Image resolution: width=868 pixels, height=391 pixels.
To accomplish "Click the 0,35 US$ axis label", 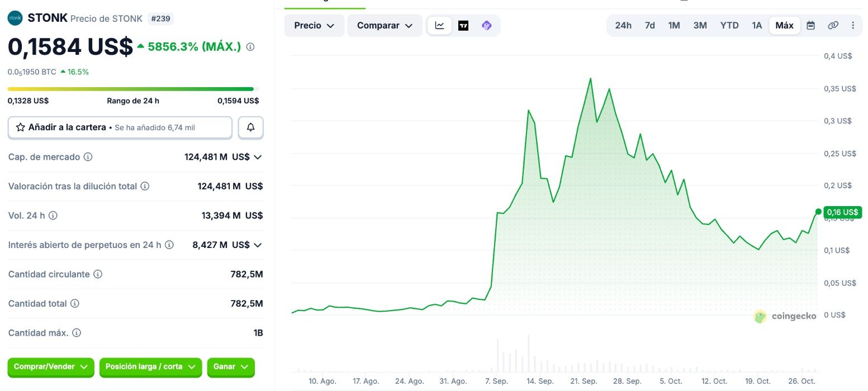I will 840,89.
